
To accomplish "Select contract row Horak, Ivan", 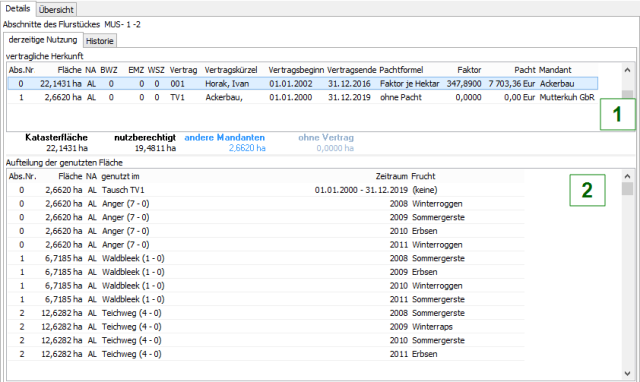I will coord(302,84).
